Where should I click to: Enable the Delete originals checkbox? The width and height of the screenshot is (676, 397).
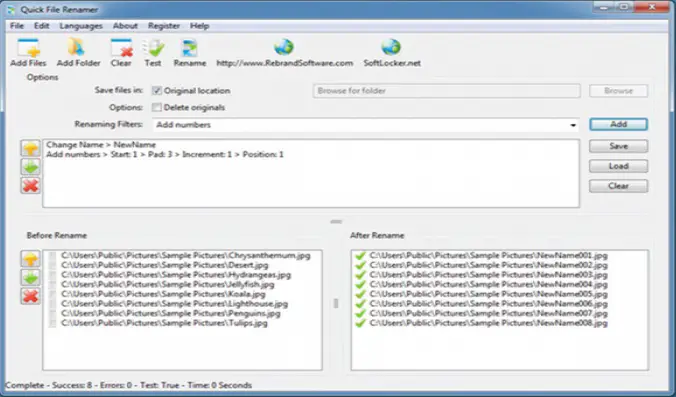point(157,107)
